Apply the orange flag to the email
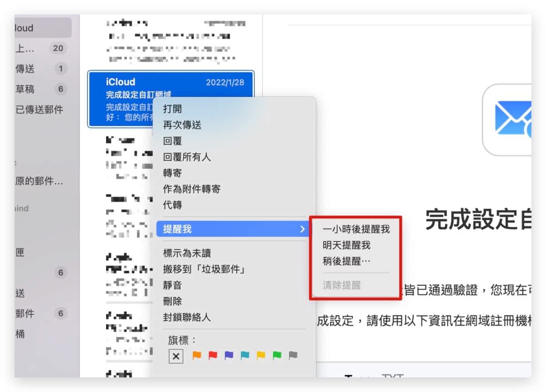This screenshot has width=546, height=392. click(x=197, y=356)
